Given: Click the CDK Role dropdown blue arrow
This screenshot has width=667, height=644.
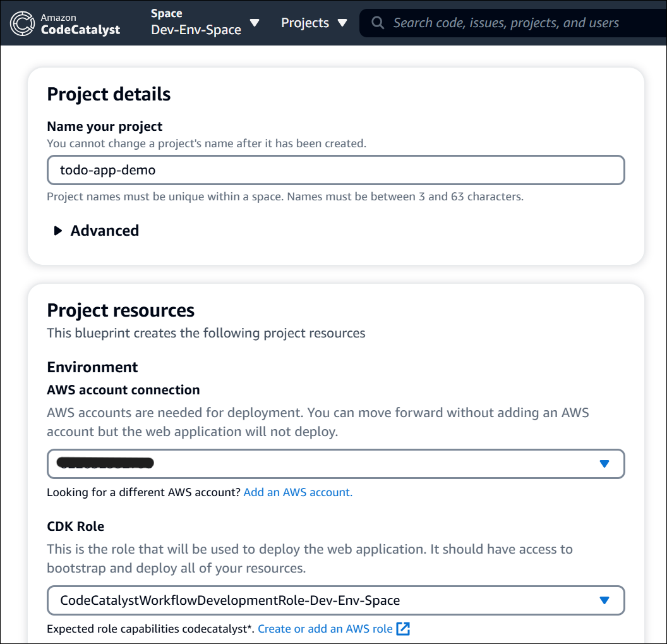Looking at the screenshot, I should [604, 600].
